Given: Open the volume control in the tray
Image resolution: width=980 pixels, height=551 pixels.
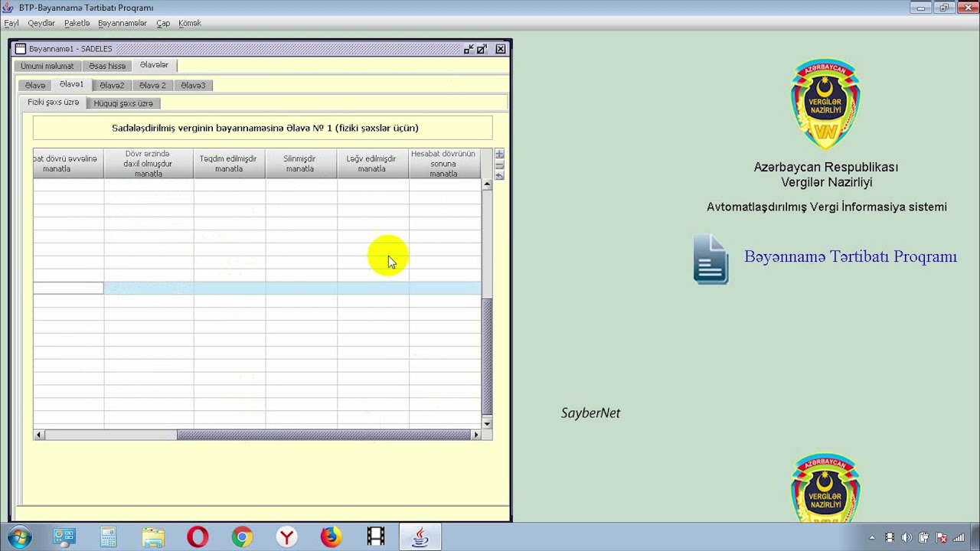Looking at the screenshot, I should (x=907, y=538).
